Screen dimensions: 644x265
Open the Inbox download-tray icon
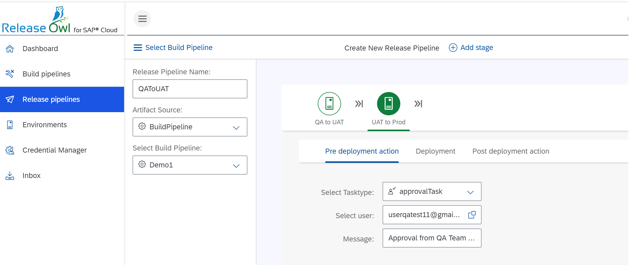(x=10, y=175)
